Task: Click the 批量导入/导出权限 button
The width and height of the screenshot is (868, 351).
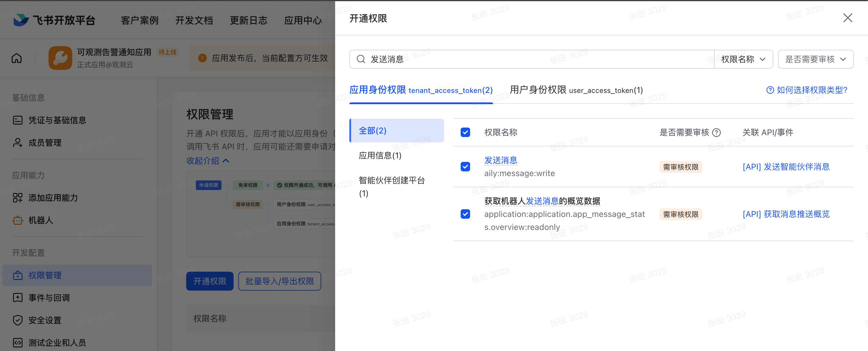Action: (x=279, y=281)
